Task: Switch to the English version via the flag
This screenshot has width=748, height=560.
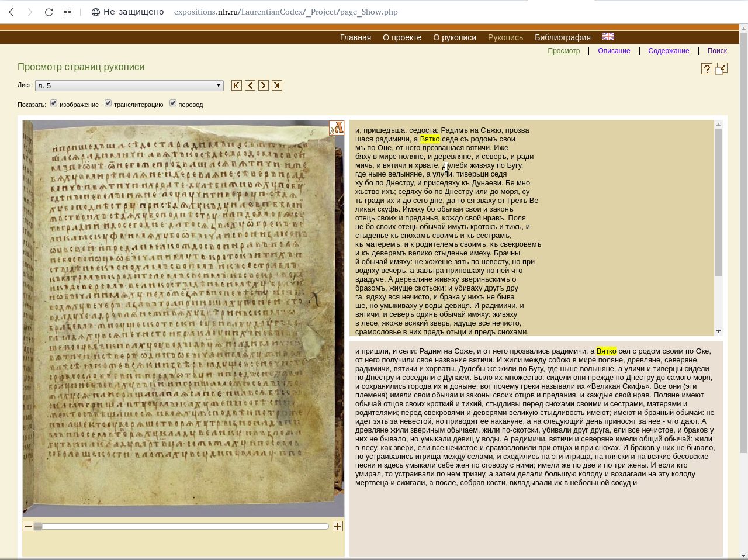Action: click(x=608, y=36)
